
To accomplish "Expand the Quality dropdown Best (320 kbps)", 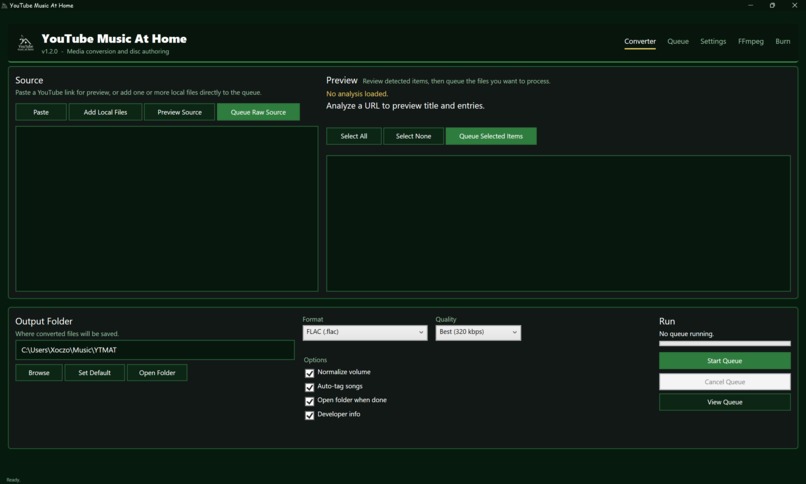I will 478,332.
